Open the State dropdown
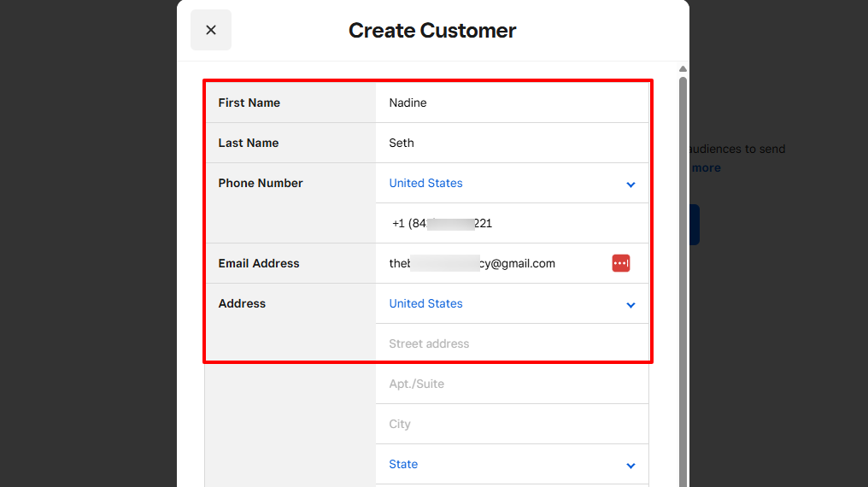The width and height of the screenshot is (868, 487). 512,464
